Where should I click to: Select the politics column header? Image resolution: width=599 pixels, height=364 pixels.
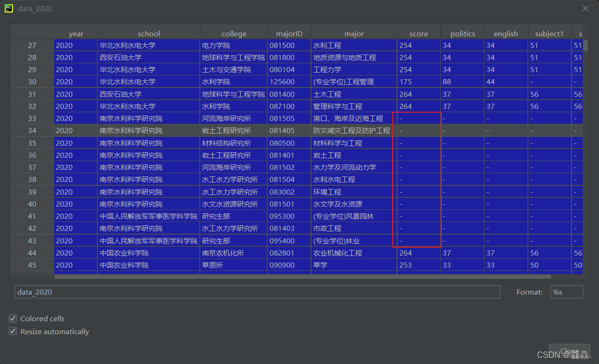(463, 34)
